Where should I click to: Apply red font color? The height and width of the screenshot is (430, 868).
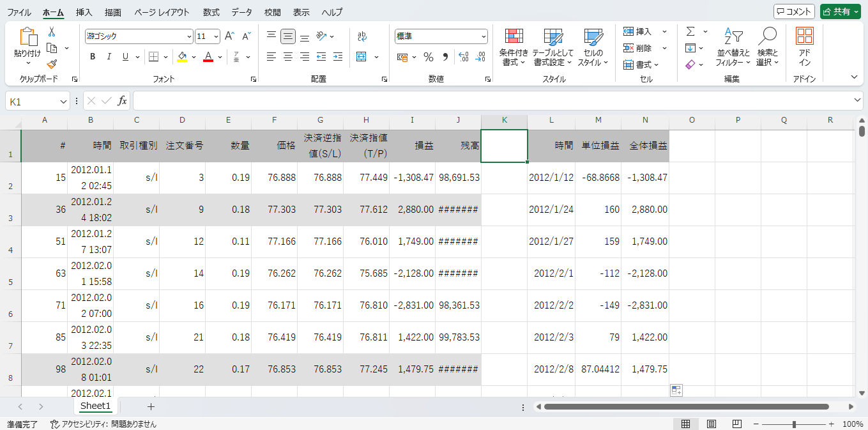point(208,57)
